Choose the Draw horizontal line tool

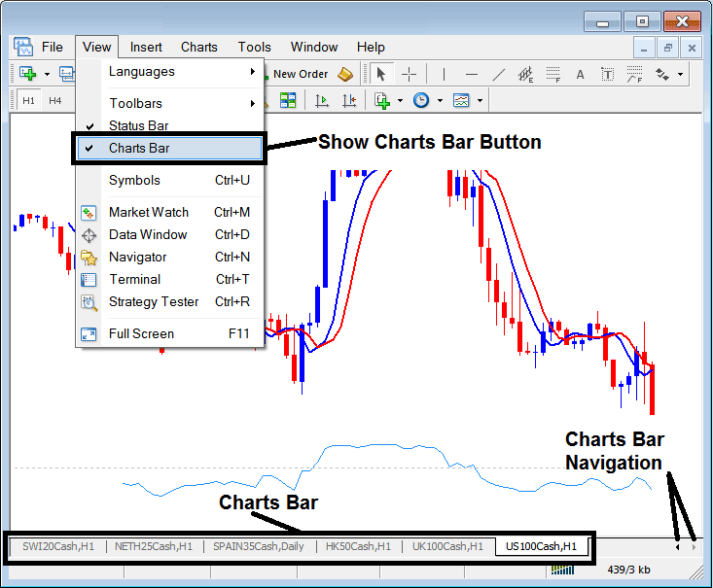tap(472, 74)
